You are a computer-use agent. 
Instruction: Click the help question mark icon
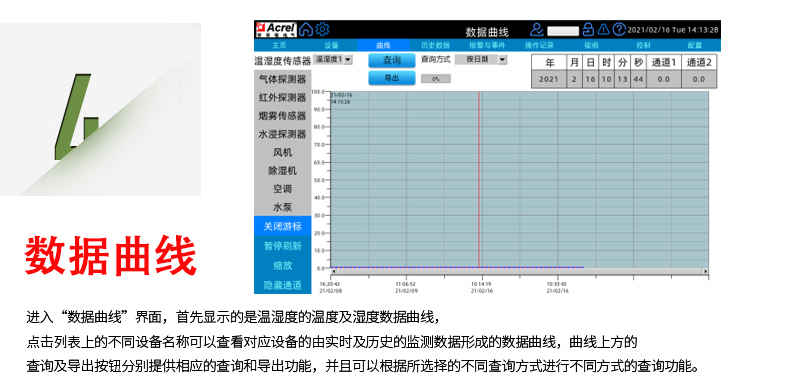click(619, 30)
